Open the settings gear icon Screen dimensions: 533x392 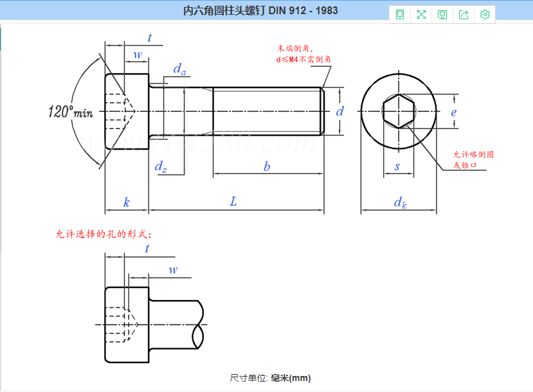[x=485, y=15]
